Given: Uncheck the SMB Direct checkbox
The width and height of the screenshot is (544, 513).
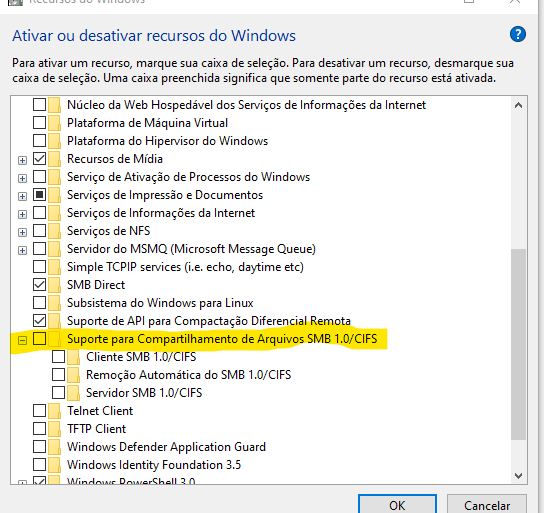Looking at the screenshot, I should tap(39, 284).
